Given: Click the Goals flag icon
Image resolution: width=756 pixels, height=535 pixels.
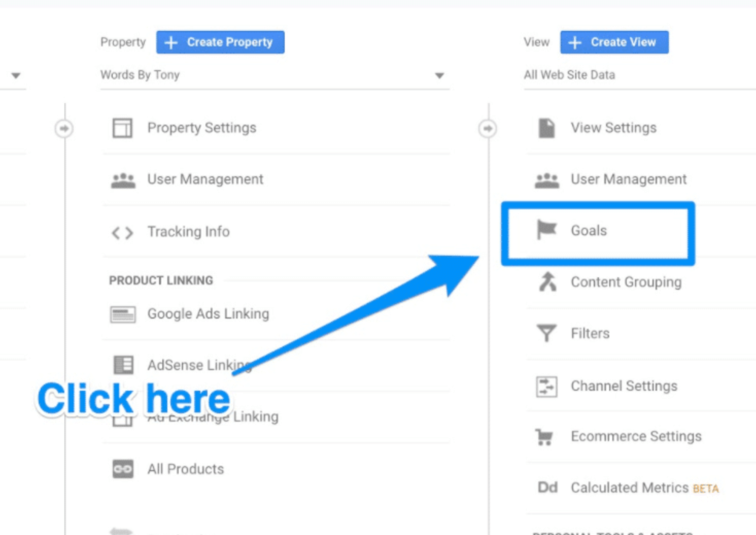Looking at the screenshot, I should point(546,230).
